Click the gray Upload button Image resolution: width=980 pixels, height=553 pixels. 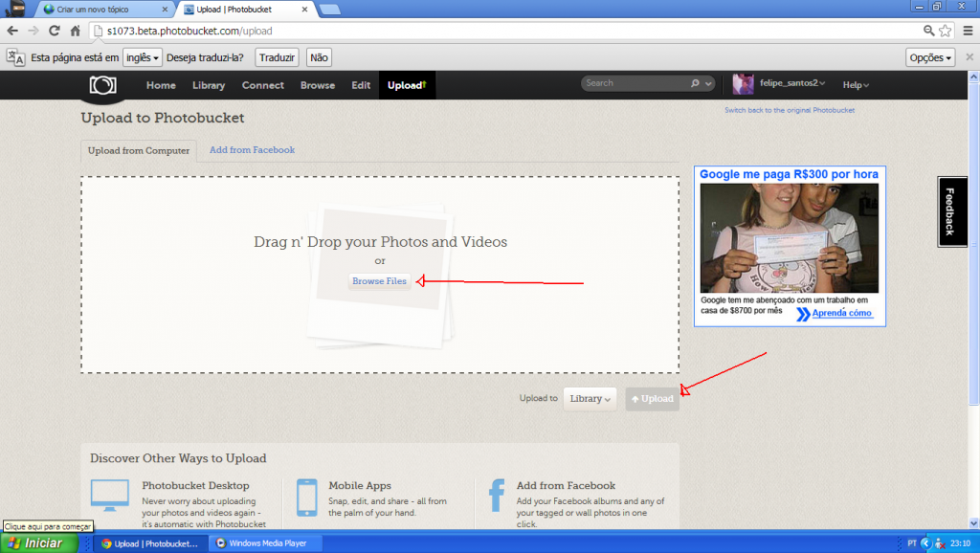pos(653,399)
